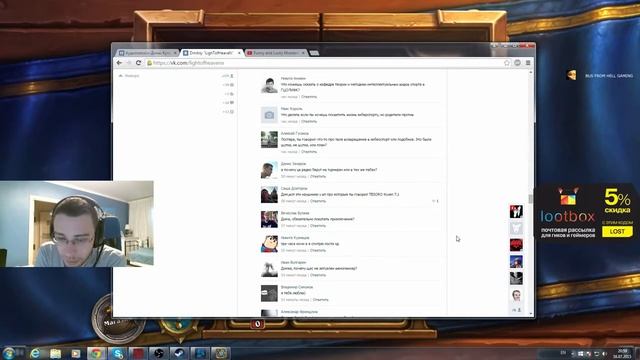Click the page's vertical scrollbar thumb

531,199
